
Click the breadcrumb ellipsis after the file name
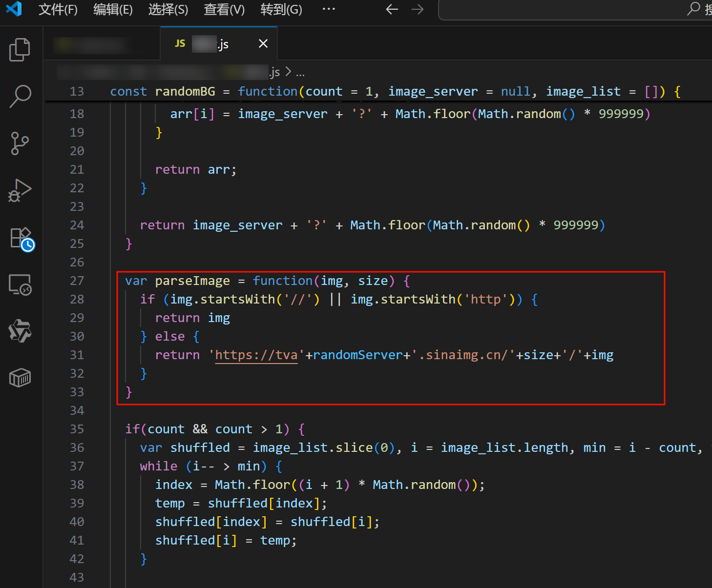tap(300, 73)
